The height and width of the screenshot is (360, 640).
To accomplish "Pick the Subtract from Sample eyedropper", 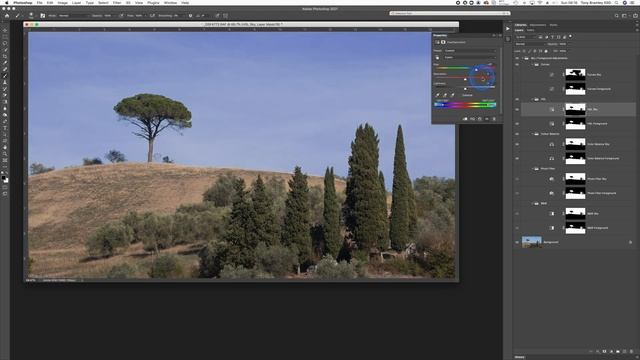I will (x=452, y=95).
